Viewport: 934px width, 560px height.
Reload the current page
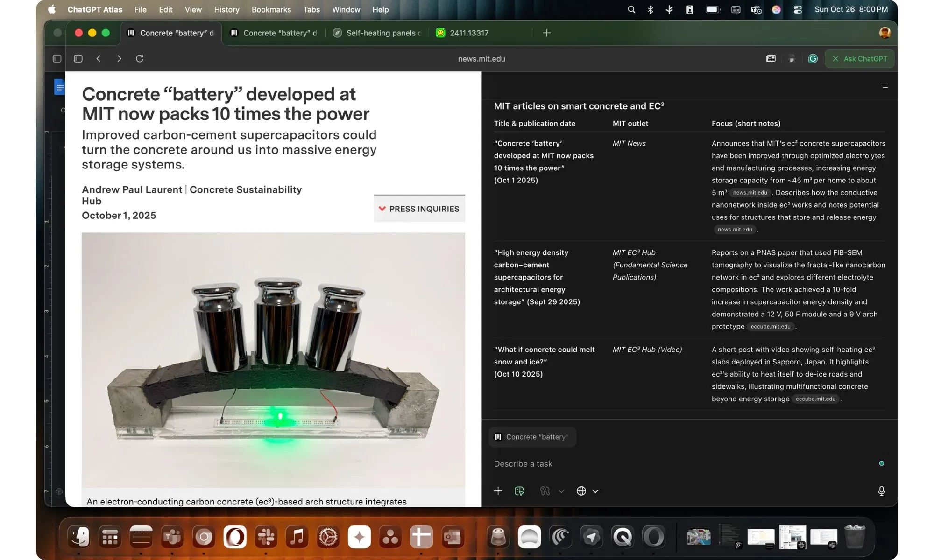tap(140, 59)
